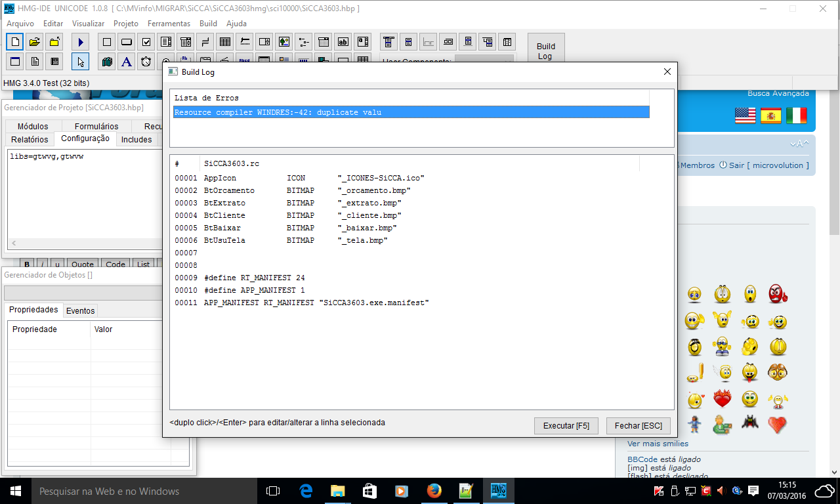The width and height of the screenshot is (840, 504).
Task: Select the checkbox control tool in toolbar
Action: 146,42
